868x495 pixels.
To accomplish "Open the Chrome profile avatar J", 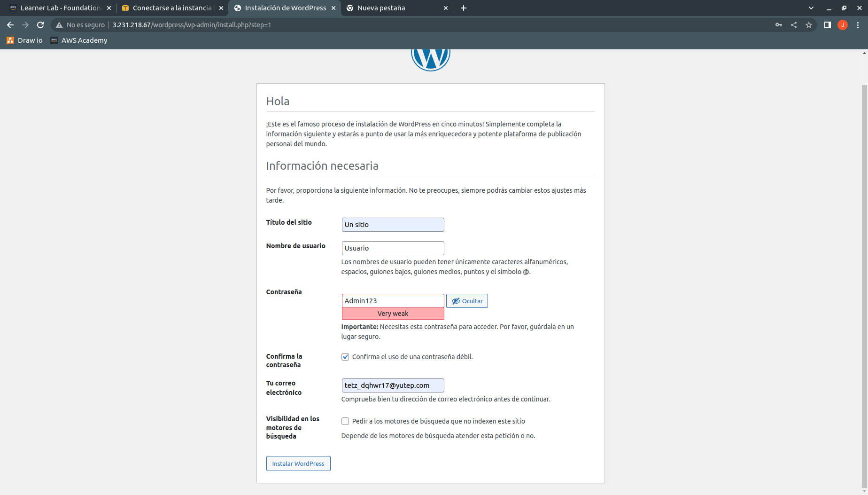I will pos(843,25).
